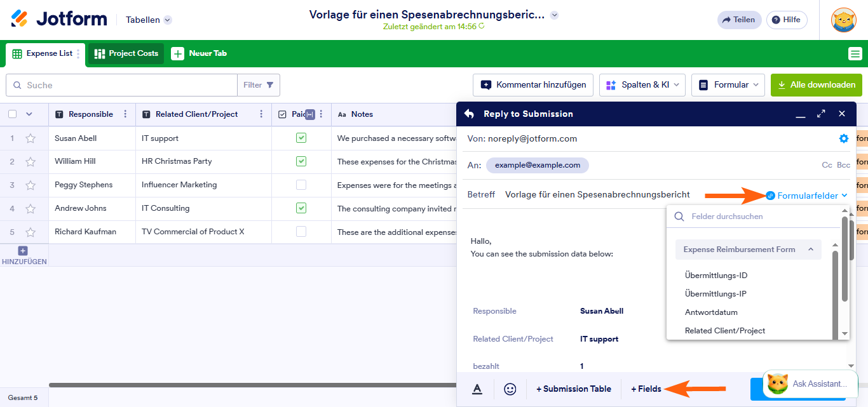The width and height of the screenshot is (868, 407).
Task: Insert an emoji using the smiley icon
Action: 510,388
